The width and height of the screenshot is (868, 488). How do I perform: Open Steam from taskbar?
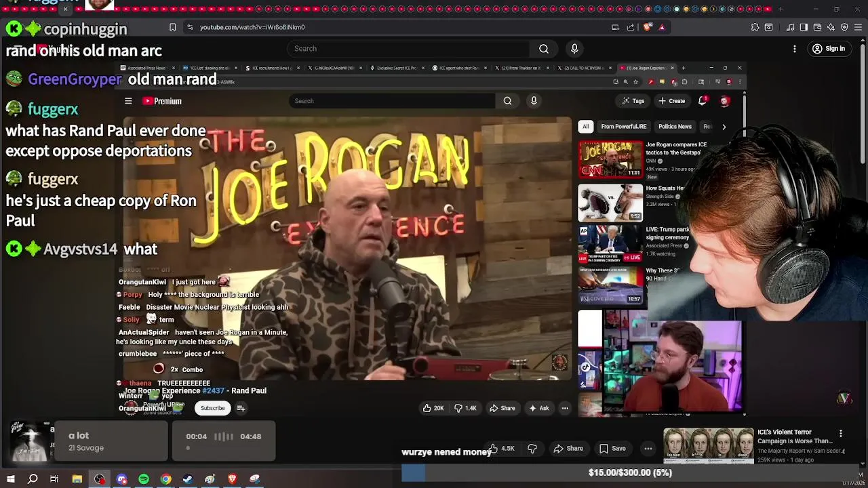point(188,479)
